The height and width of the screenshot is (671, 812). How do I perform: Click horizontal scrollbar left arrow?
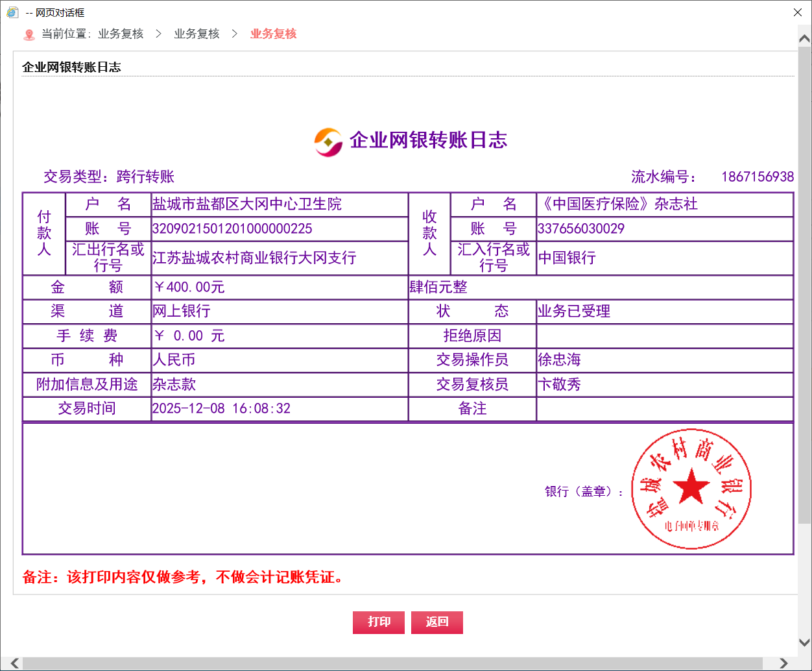click(14, 663)
